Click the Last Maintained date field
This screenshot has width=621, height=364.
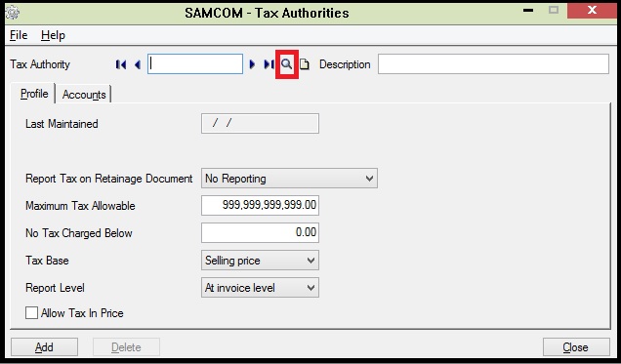pos(260,123)
